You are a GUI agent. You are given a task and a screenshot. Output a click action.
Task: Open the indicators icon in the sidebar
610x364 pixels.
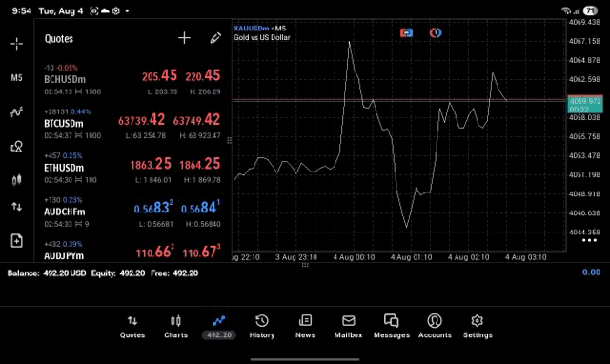point(17,112)
